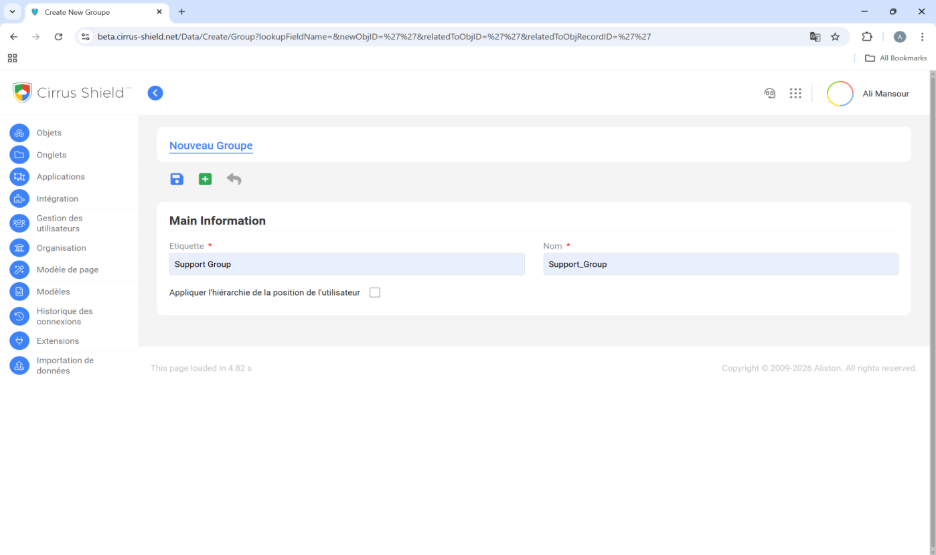The width and height of the screenshot is (936, 555).
Task: Bookmark this page with the star icon
Action: (x=835, y=36)
